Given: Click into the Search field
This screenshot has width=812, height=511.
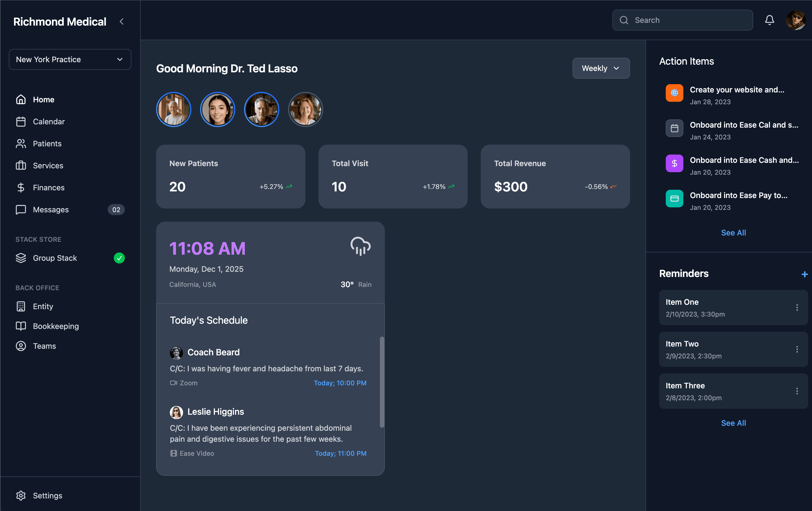Looking at the screenshot, I should (688, 20).
